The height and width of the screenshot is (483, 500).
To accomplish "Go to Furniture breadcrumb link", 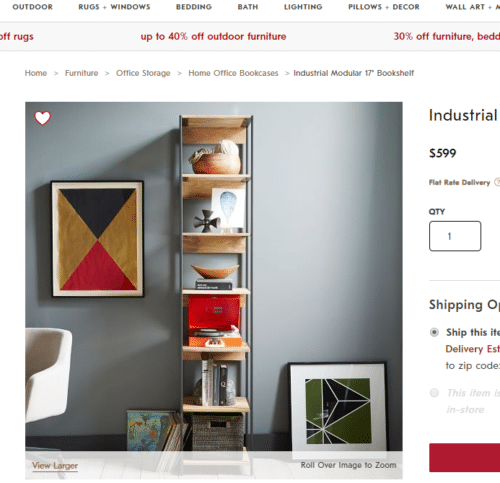I will [82, 73].
